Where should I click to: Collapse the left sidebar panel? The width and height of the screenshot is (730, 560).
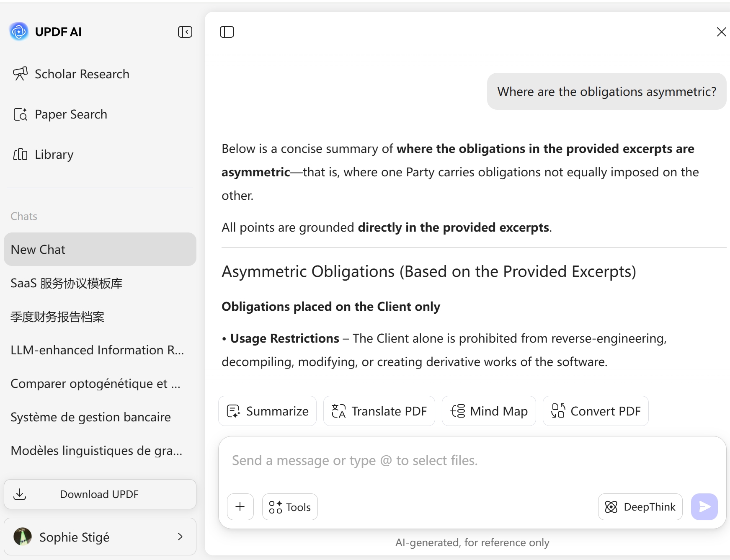185,32
